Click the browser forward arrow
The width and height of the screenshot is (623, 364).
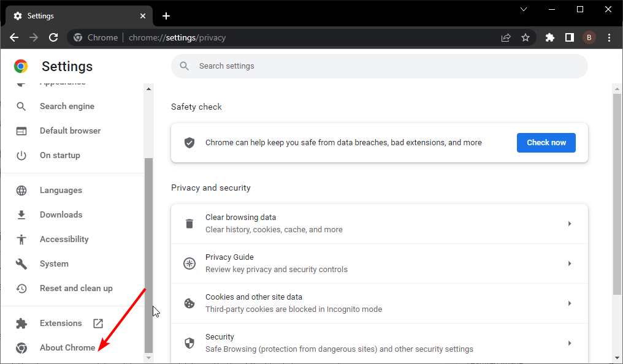[34, 37]
